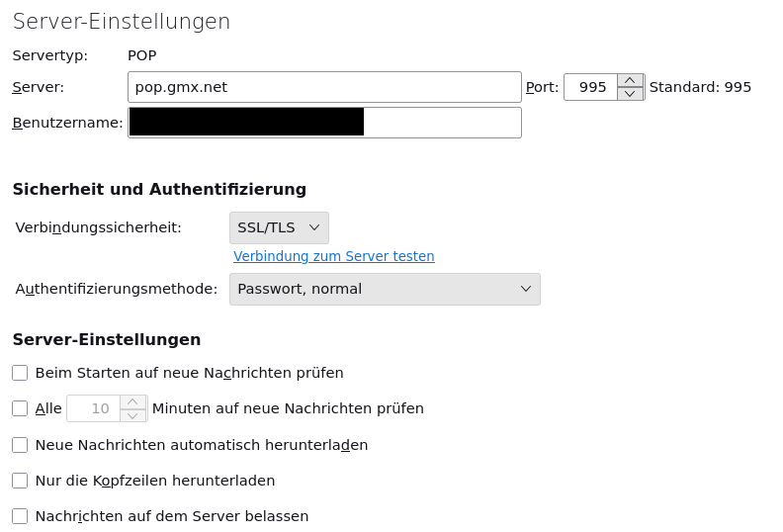Click the minutes interval number field
Image resolution: width=783 pixels, height=532 pixels.
[x=94, y=408]
